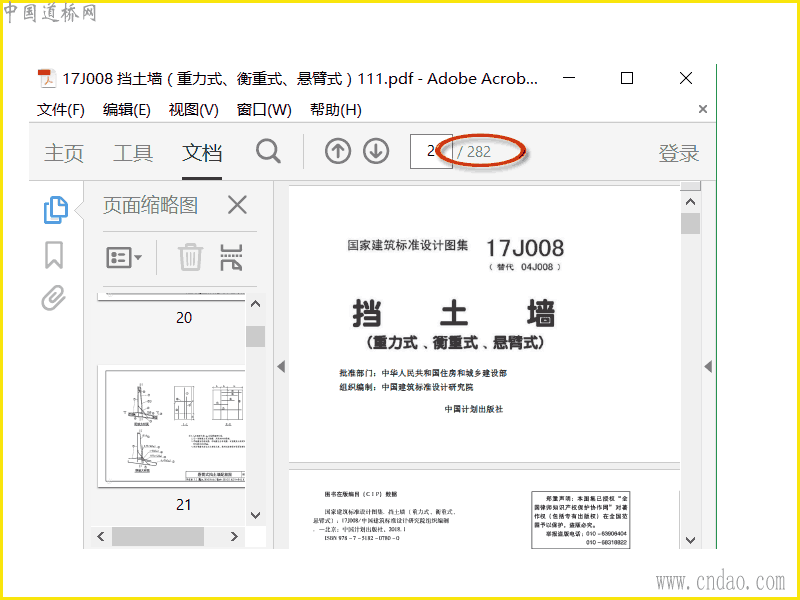Click the page 20 thumbnail label
Screen dimensions: 800x600
tap(184, 318)
